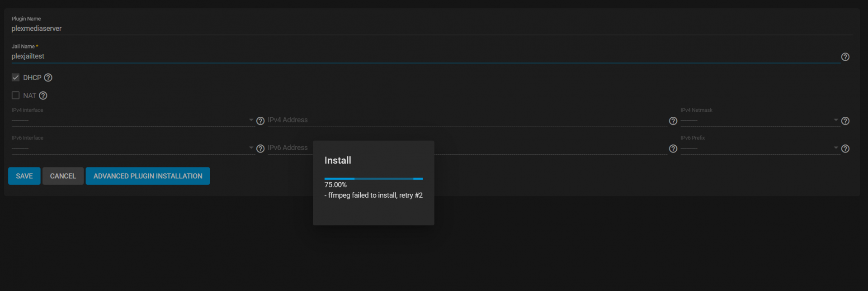Open Advanced Plugin Installation
Screen dimensions: 868x291
point(148,176)
